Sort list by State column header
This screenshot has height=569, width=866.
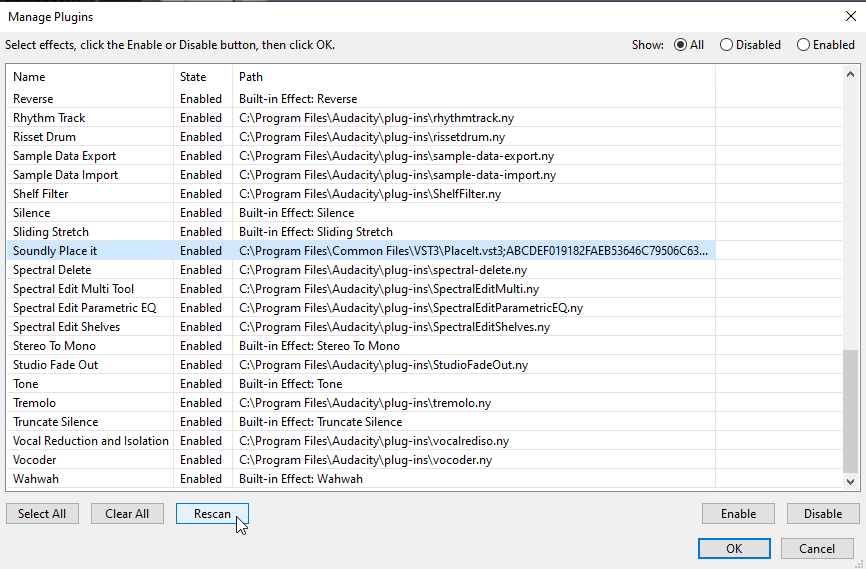203,77
